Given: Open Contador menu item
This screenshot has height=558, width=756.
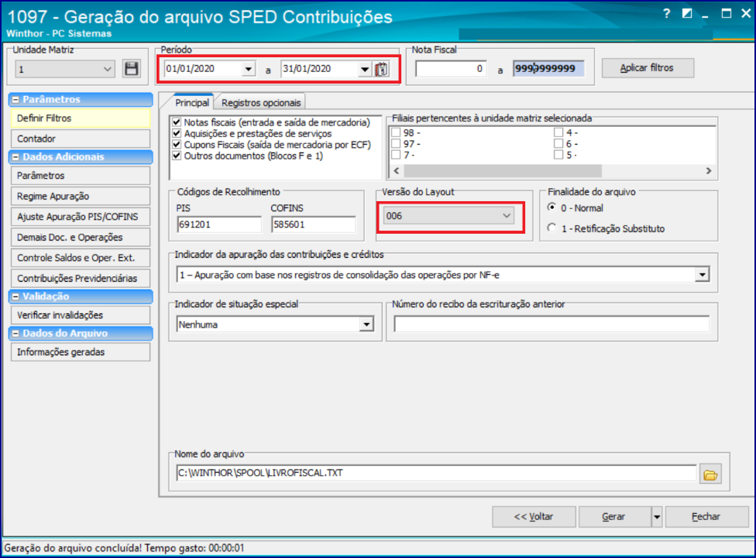Looking at the screenshot, I should tap(81, 139).
